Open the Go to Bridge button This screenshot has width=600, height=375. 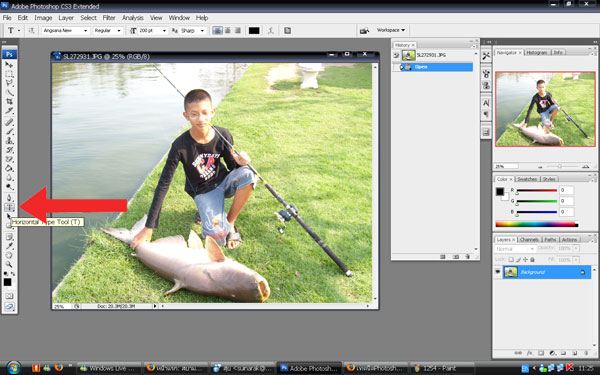coord(364,30)
